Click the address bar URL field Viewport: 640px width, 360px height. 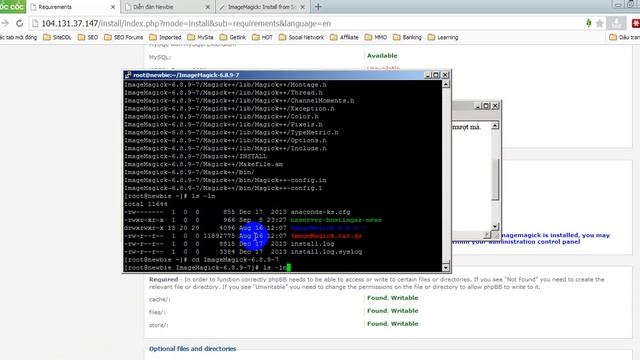pyautogui.click(x=306, y=24)
